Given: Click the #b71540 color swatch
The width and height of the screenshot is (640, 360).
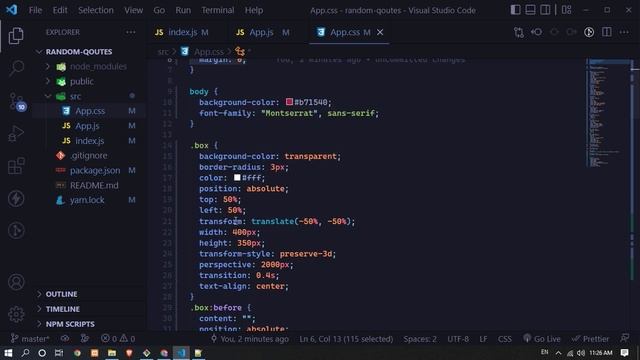Looking at the screenshot, I should 289,102.
